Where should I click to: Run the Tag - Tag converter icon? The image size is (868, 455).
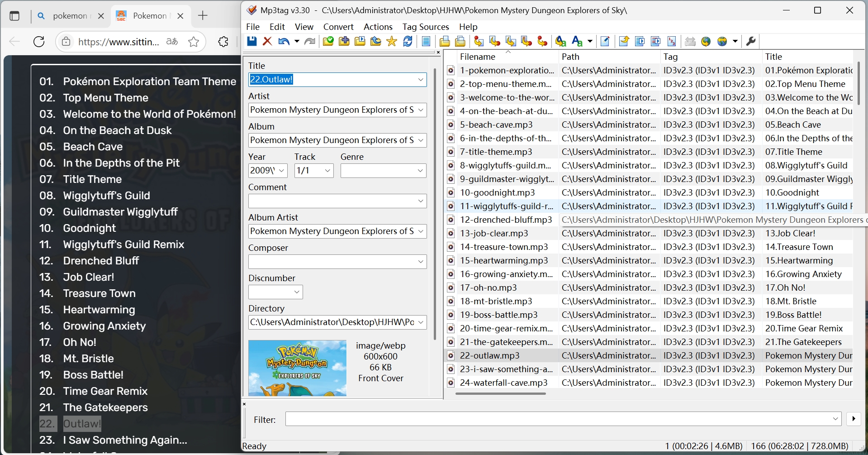pos(542,41)
